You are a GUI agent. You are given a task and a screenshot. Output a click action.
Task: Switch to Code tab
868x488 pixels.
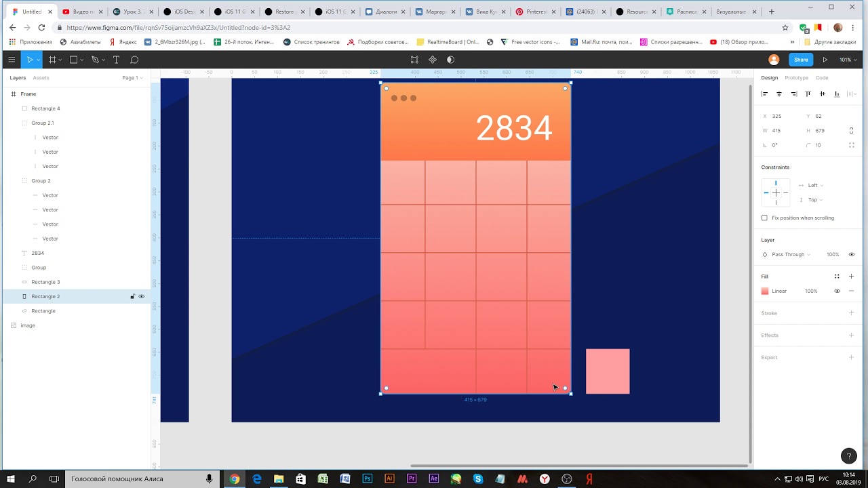[821, 78]
